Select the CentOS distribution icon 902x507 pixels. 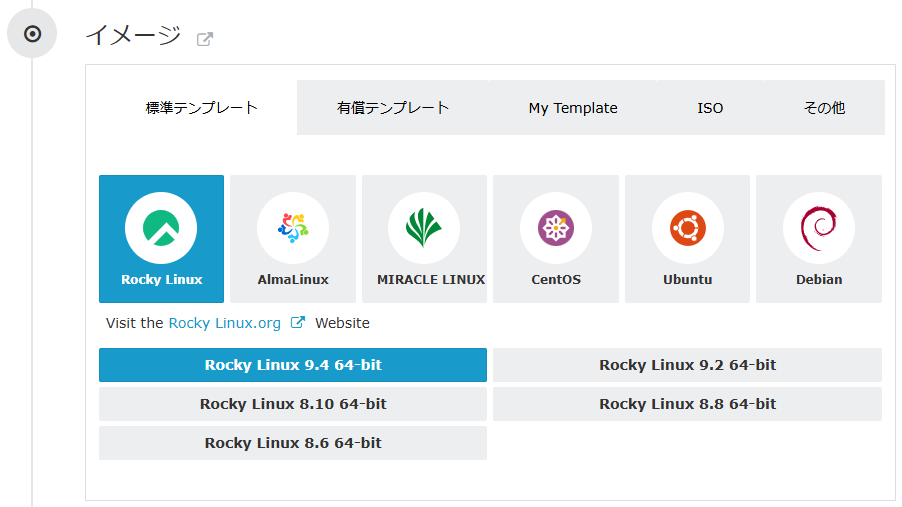[556, 238]
